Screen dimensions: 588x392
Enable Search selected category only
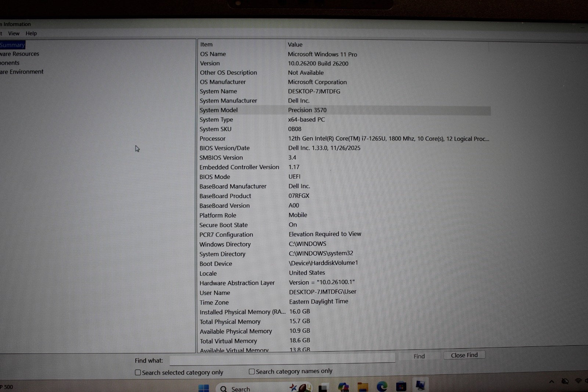click(138, 373)
